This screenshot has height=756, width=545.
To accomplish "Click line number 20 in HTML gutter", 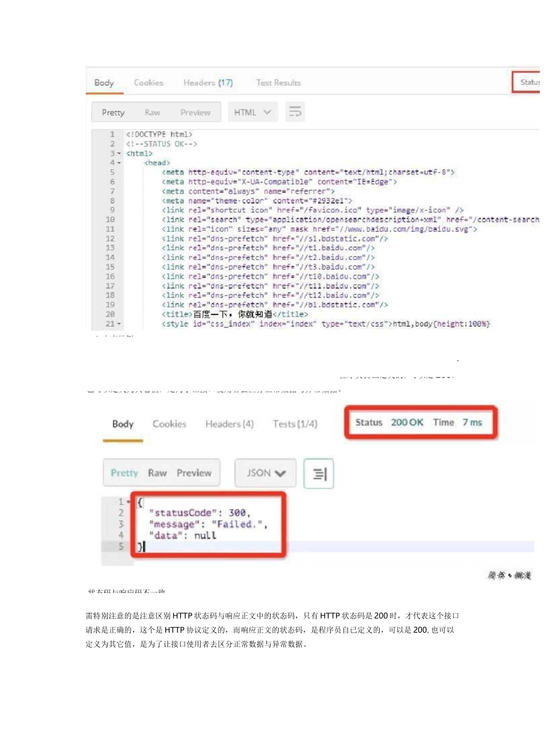I will 110,314.
